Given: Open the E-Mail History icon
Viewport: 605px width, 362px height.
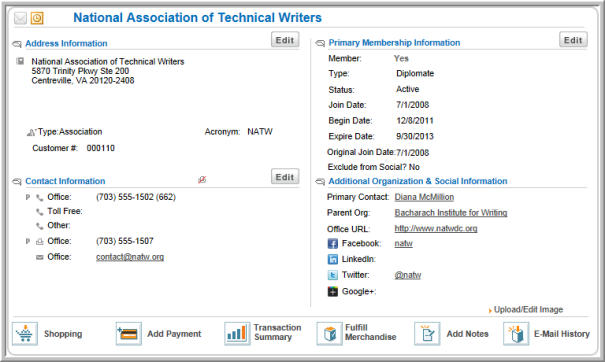Looking at the screenshot, I should (516, 334).
